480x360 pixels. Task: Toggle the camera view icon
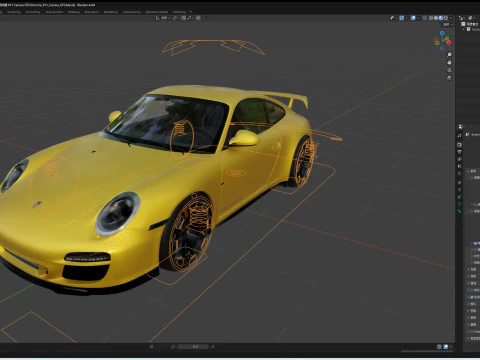pos(449,70)
